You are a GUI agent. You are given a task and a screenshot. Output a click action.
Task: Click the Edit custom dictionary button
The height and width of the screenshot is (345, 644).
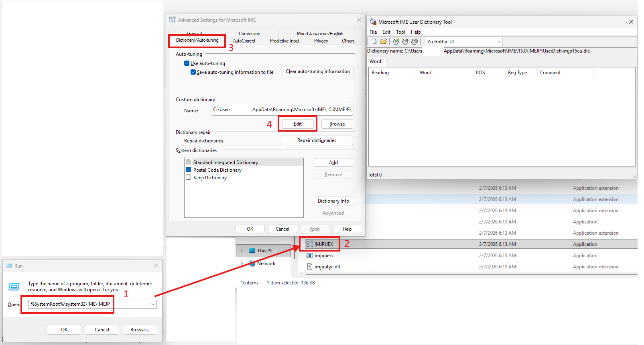[298, 124]
